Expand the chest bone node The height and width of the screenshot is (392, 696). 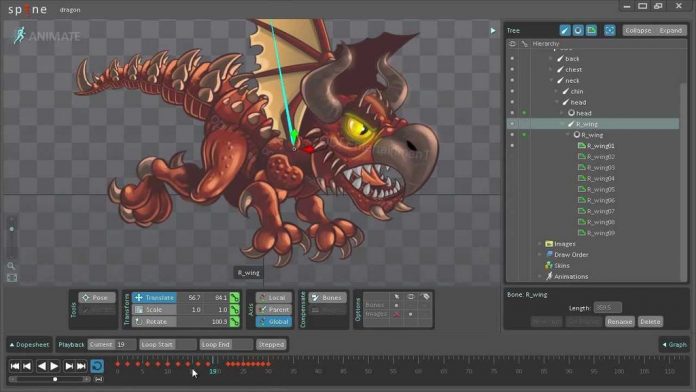point(551,70)
